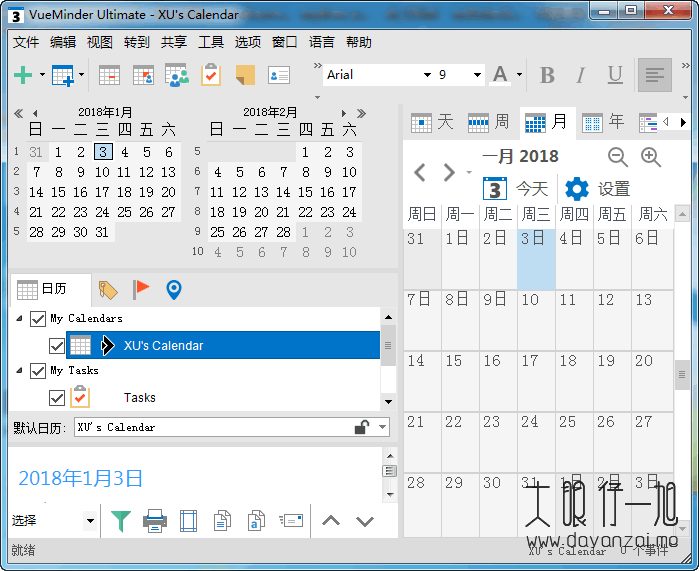The image size is (699, 571).
Task: Open the priorities flag tab icon
Action: click(x=141, y=289)
